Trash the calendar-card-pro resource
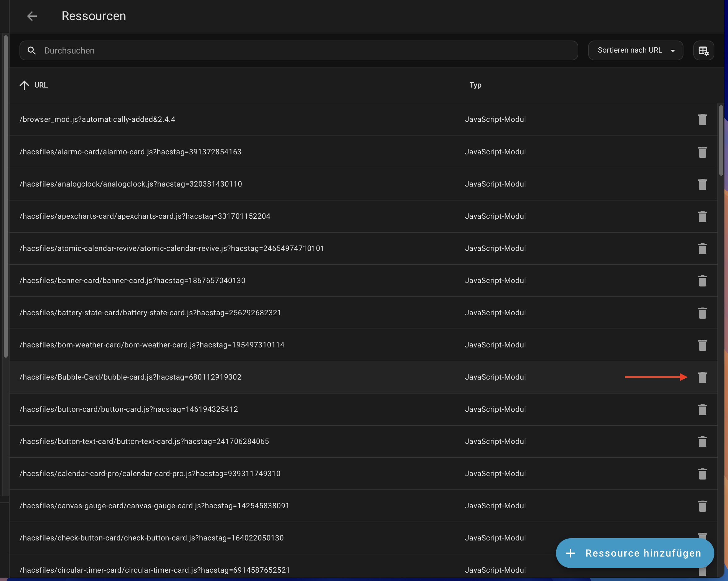728x581 pixels. click(702, 474)
